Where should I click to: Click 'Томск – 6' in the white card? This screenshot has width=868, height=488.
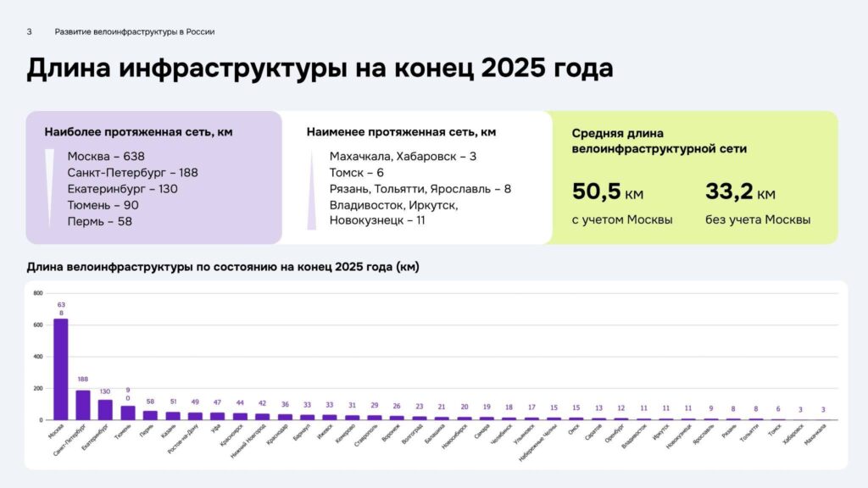pos(357,172)
